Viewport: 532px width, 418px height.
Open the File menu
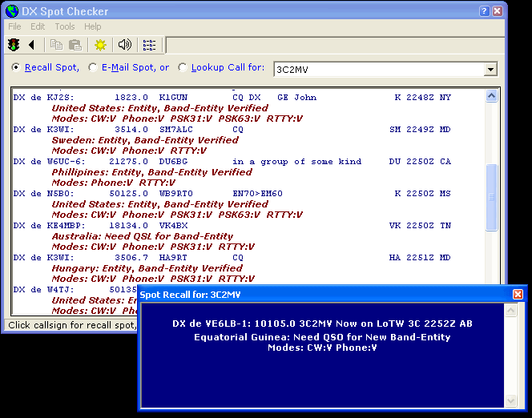[14, 26]
